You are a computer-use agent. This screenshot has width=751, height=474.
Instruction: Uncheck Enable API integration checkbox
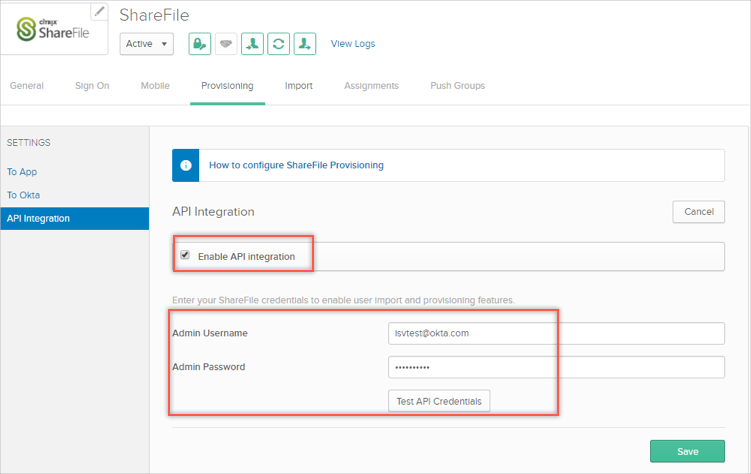pyautogui.click(x=185, y=256)
